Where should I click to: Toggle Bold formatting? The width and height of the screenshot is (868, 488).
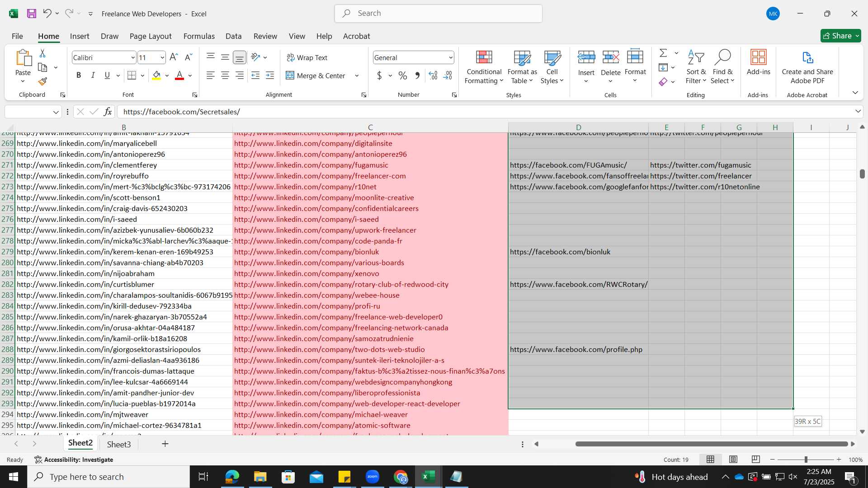[x=79, y=75]
